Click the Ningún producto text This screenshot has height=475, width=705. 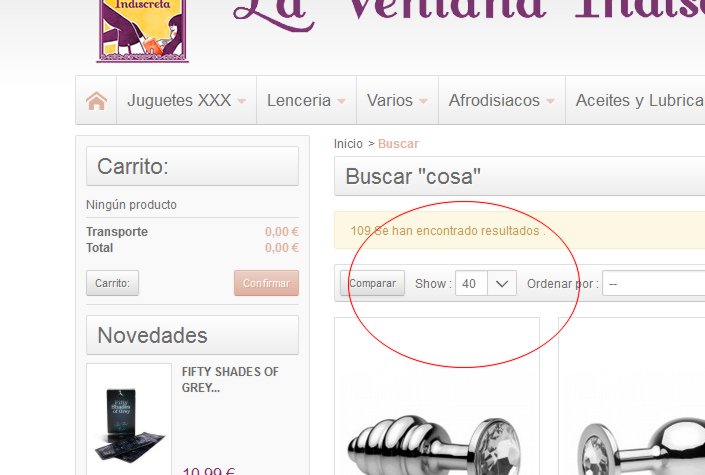click(131, 205)
